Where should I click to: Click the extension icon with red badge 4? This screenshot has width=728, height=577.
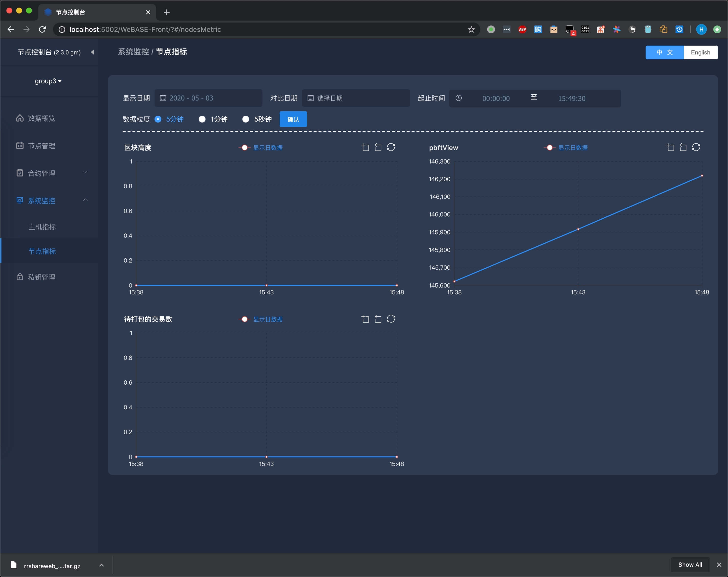coord(570,30)
